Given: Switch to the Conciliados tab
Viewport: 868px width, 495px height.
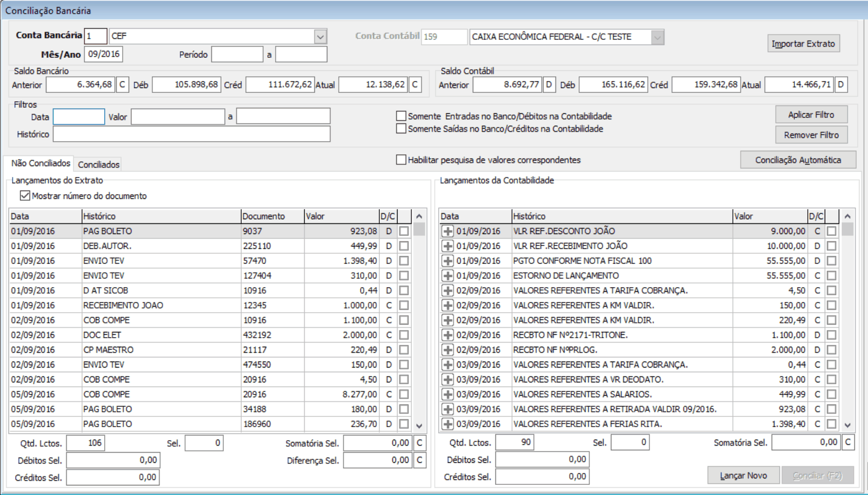Looking at the screenshot, I should point(99,164).
